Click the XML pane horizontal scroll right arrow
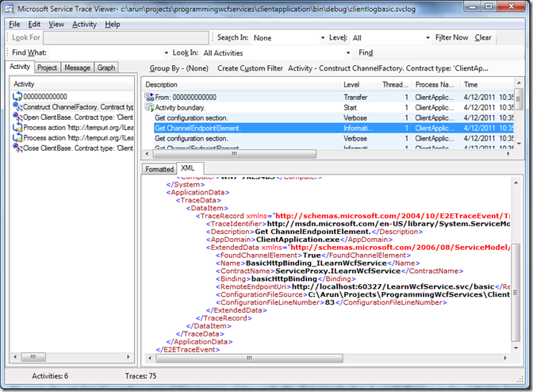The height and width of the screenshot is (392, 533). pyautogui.click(x=505, y=358)
